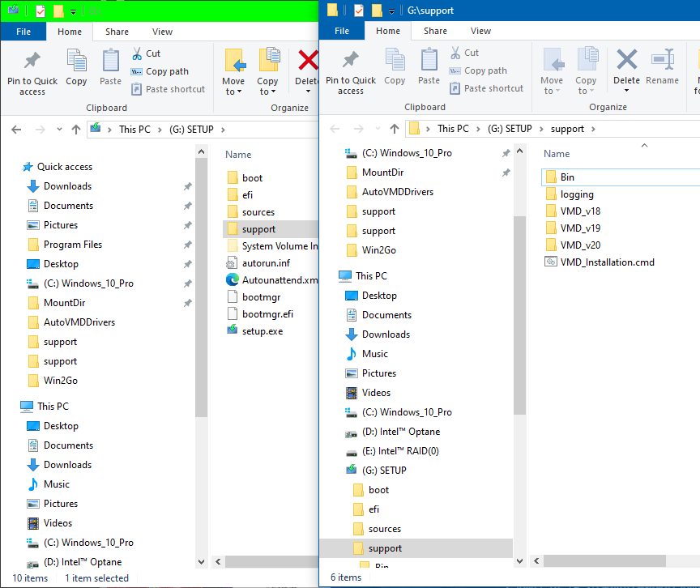Click left arrow of G:\support horizontal scrollbar
This screenshot has width=700, height=588.
536,560
